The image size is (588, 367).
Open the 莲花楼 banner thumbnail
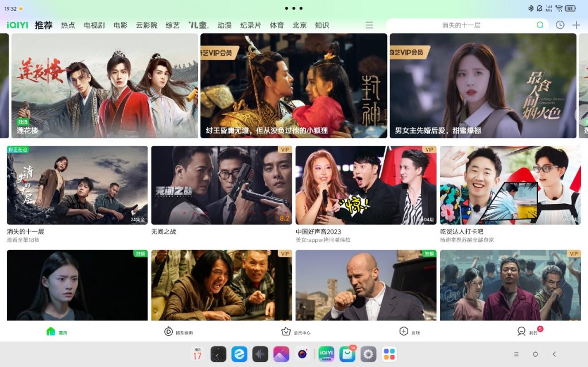point(103,86)
